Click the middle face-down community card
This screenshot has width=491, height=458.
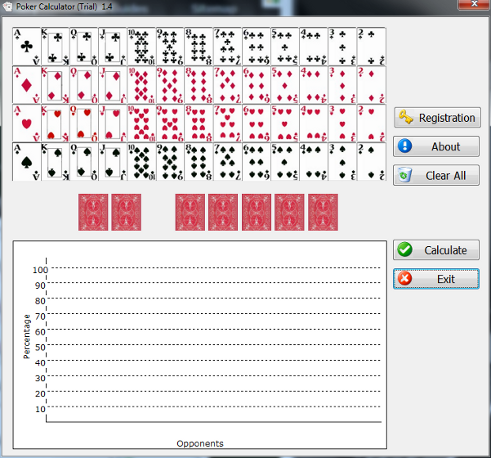point(256,212)
